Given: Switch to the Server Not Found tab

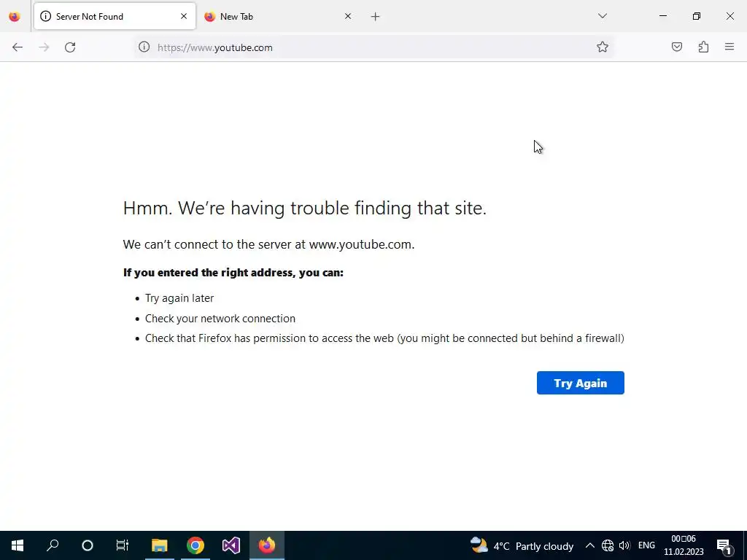Looking at the screenshot, I should pyautogui.click(x=115, y=17).
